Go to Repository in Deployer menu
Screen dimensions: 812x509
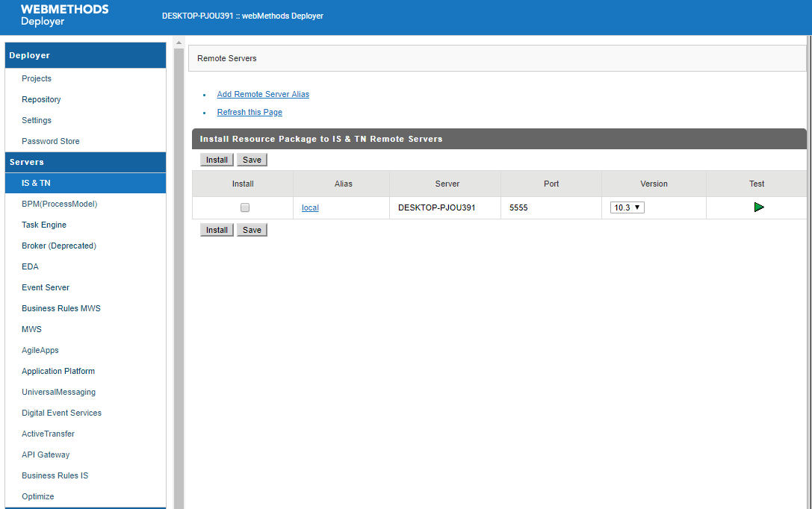pyautogui.click(x=41, y=99)
